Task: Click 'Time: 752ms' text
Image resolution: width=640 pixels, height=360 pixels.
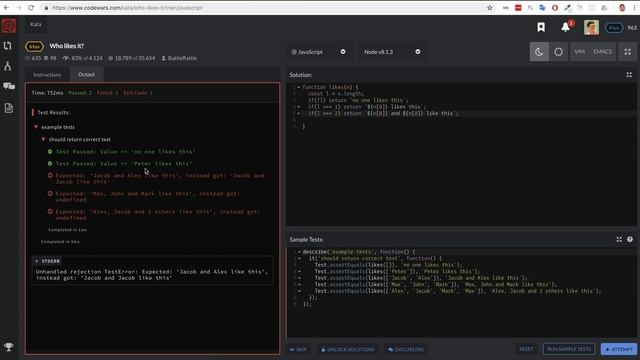Action: coord(47,93)
